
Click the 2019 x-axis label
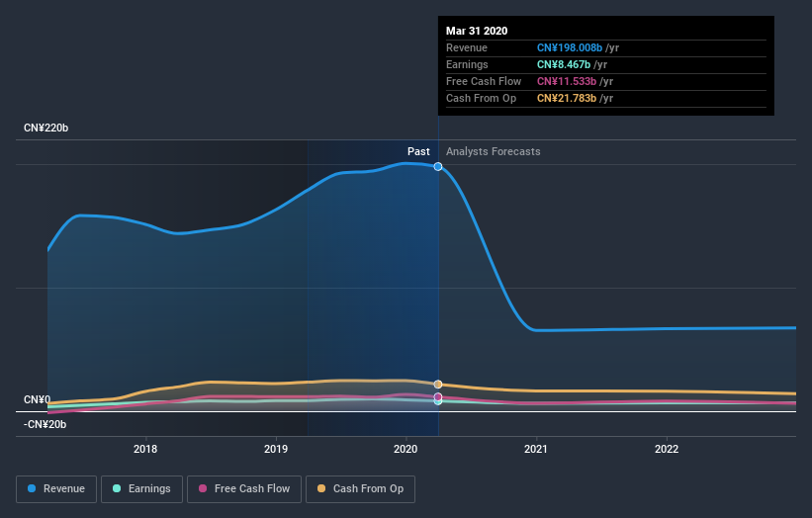click(276, 449)
